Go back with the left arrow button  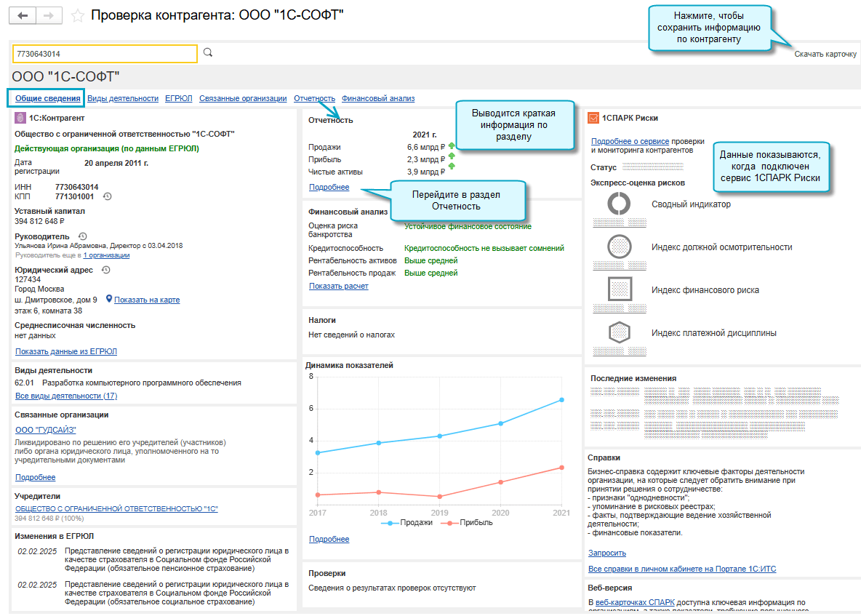[23, 15]
